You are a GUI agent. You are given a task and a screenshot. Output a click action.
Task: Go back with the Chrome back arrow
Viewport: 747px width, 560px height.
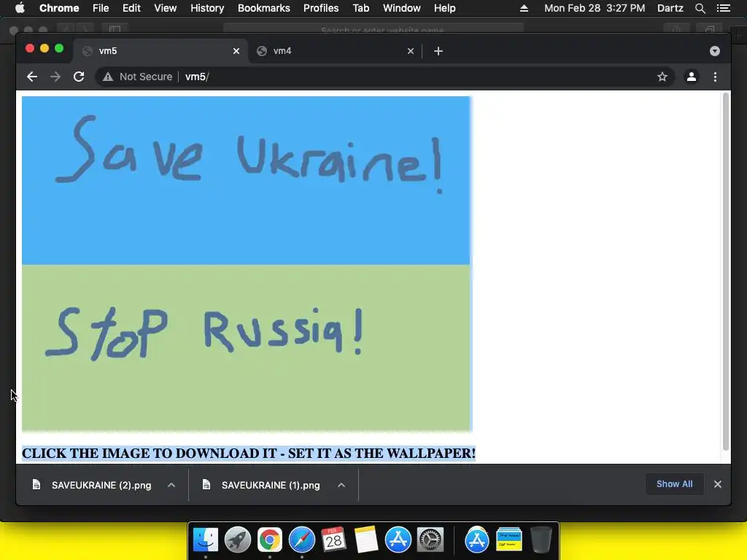pyautogui.click(x=32, y=77)
